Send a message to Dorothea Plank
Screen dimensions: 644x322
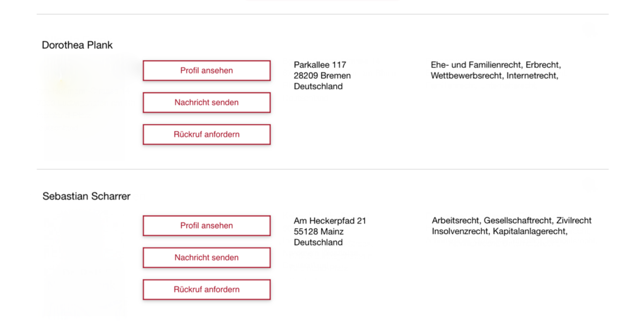pos(207,102)
